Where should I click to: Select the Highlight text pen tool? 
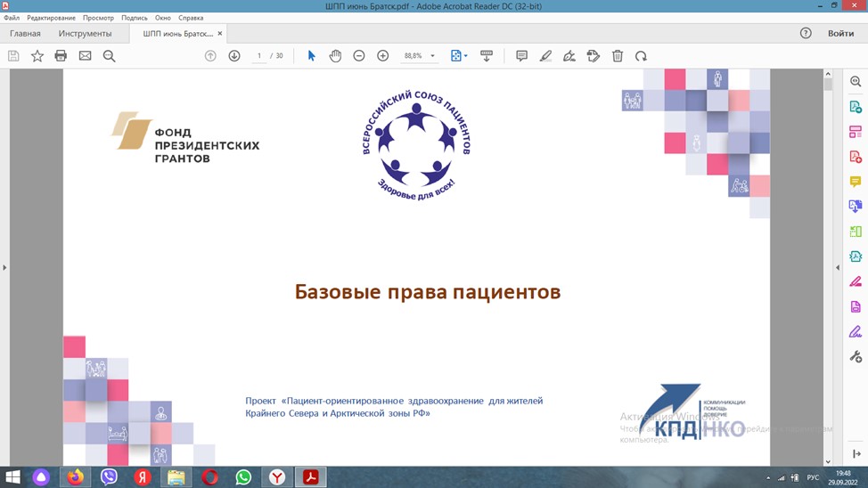click(545, 56)
